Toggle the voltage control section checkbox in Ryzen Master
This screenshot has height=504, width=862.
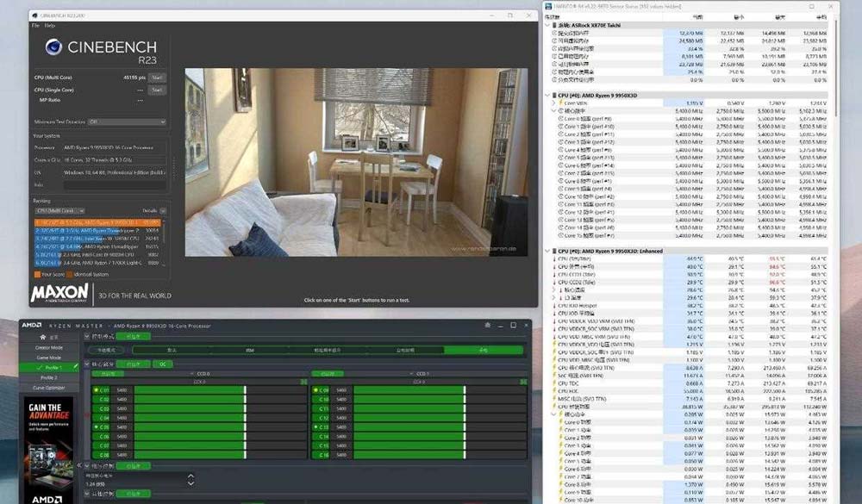tap(87, 465)
